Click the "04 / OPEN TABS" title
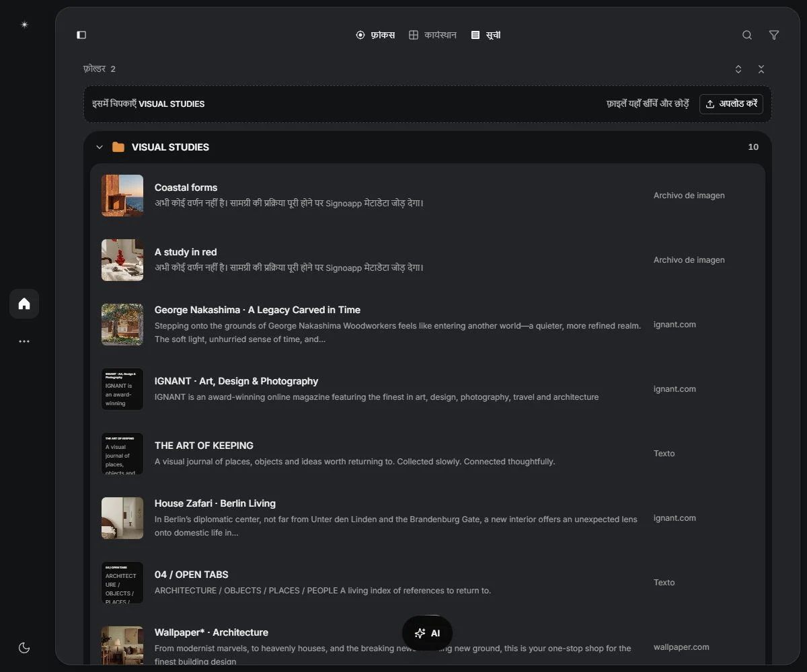 click(x=192, y=575)
